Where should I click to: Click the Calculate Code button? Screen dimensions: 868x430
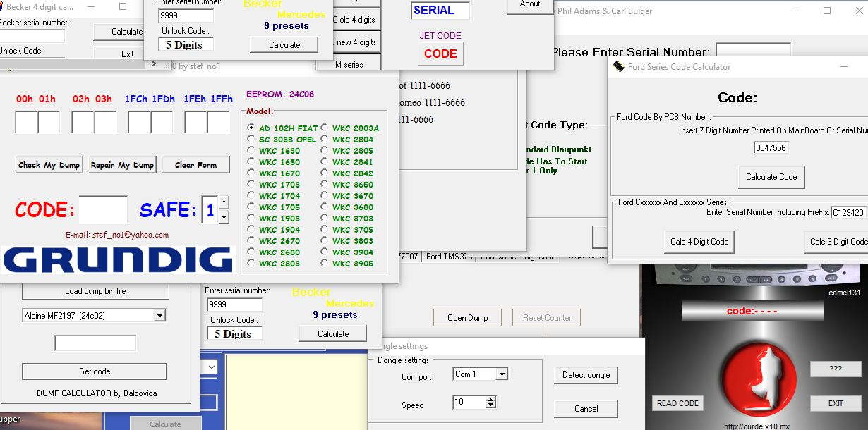pyautogui.click(x=771, y=177)
